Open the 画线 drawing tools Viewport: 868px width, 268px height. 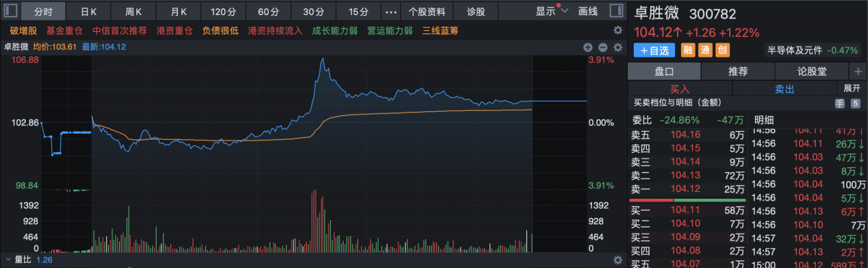(588, 12)
